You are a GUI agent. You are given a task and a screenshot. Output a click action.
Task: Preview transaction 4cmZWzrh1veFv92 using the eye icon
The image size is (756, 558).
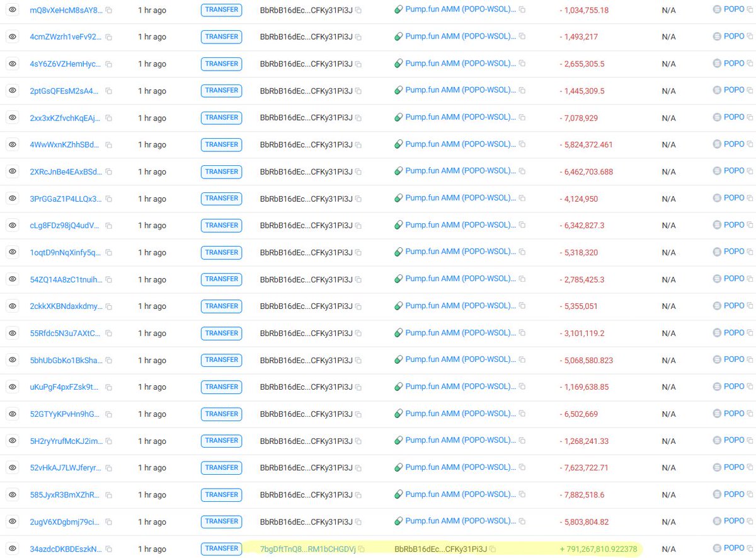[12, 36]
